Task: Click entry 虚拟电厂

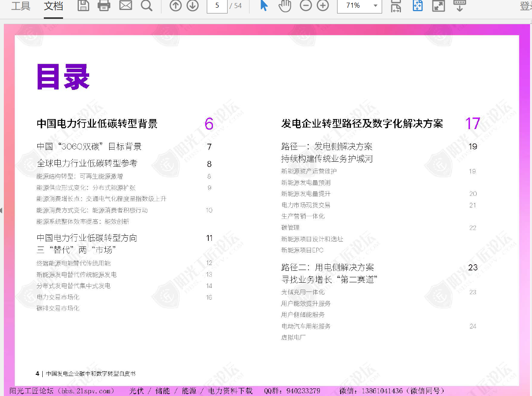Action: (x=294, y=337)
